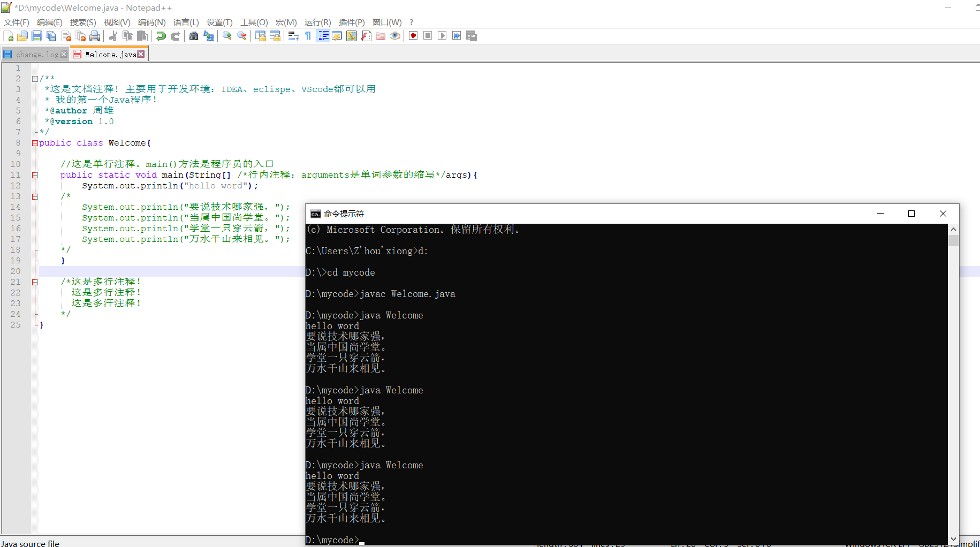980x547 pixels.
Task: Open the 宏(M) menu
Action: (x=286, y=22)
